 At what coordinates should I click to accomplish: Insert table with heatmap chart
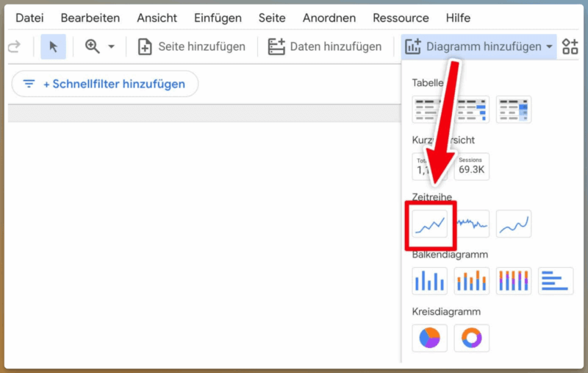[513, 109]
